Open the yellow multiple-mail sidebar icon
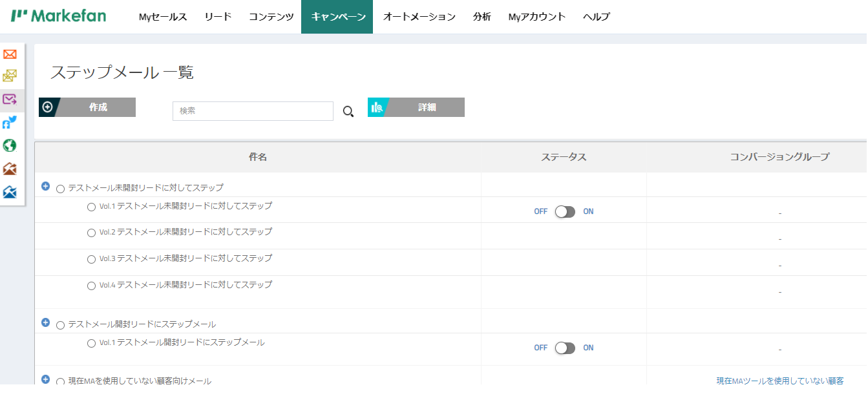868x398 pixels. click(10, 76)
